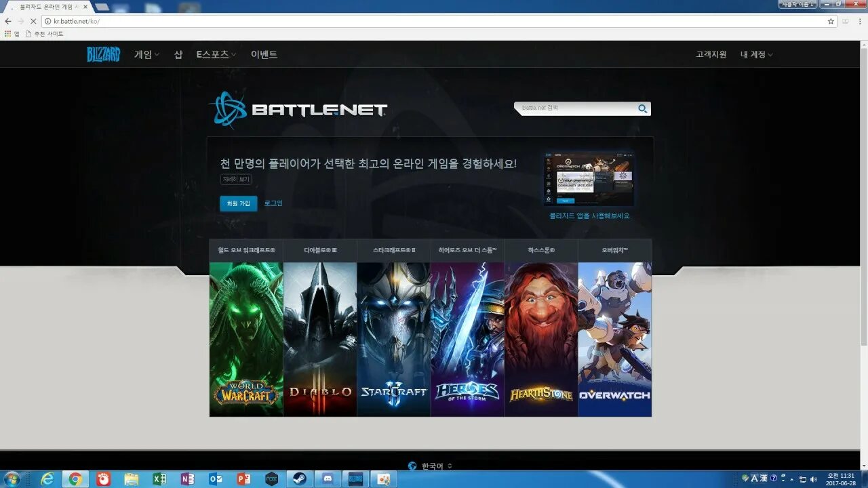Open the Chrome three-dot menu
868x488 pixels.
859,21
